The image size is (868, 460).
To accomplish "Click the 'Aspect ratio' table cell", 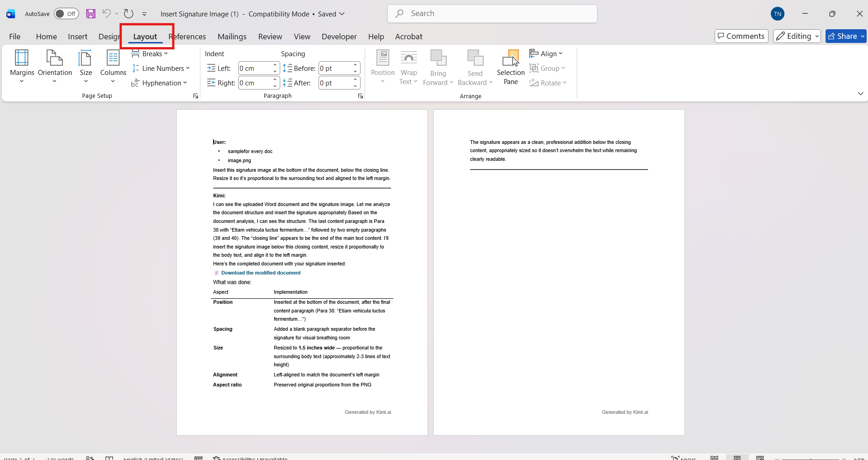I will pyautogui.click(x=227, y=385).
